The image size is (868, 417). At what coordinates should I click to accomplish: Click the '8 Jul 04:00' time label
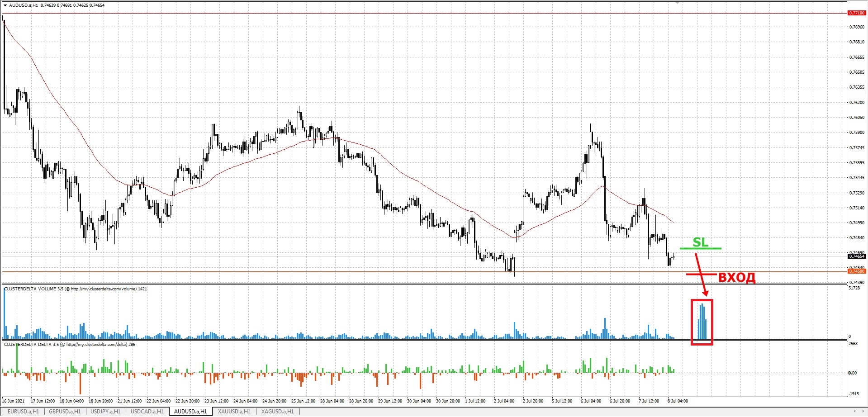(678, 401)
